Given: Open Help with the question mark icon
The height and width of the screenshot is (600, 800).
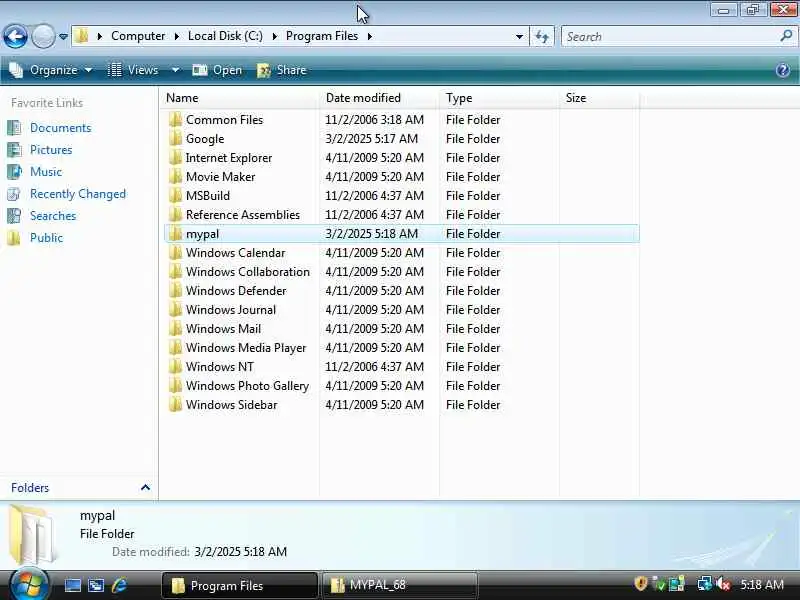Looking at the screenshot, I should coord(783,70).
